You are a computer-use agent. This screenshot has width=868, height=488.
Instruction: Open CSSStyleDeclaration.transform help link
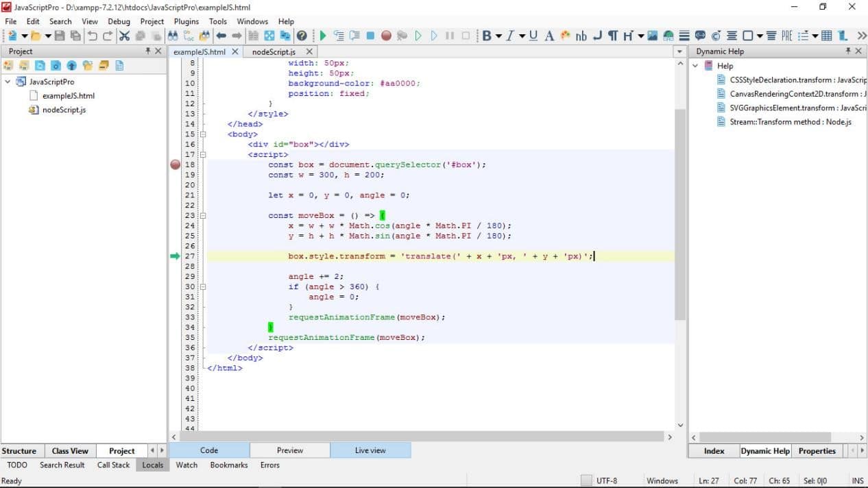(x=798, y=80)
